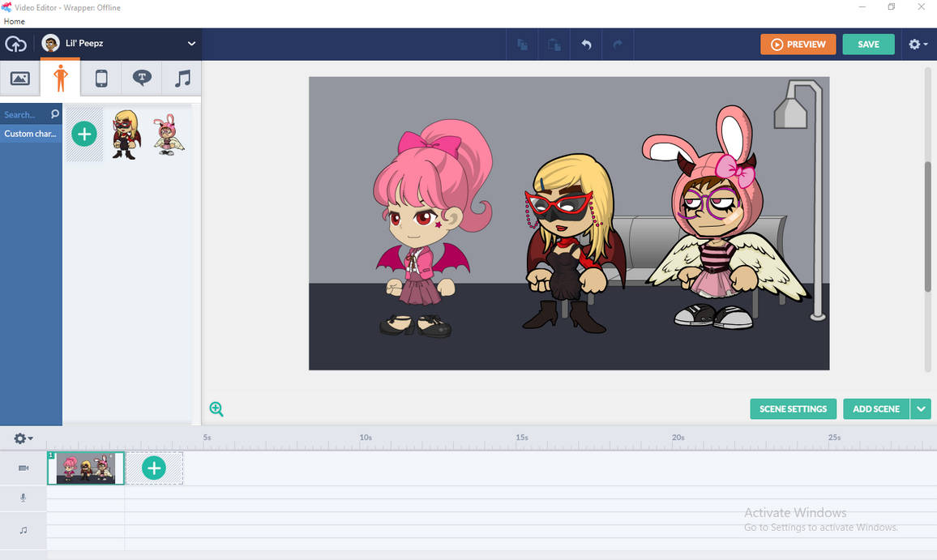Click the voice track microphone icon

click(24, 498)
